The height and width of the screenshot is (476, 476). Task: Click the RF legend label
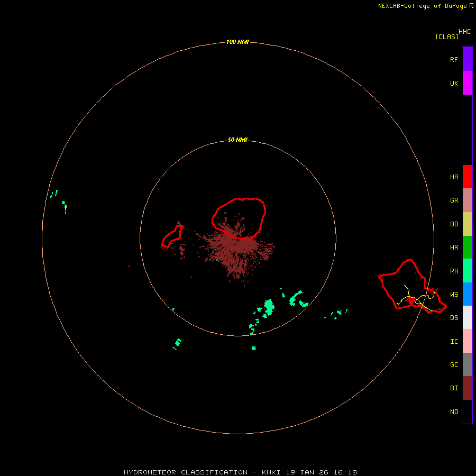coord(454,59)
